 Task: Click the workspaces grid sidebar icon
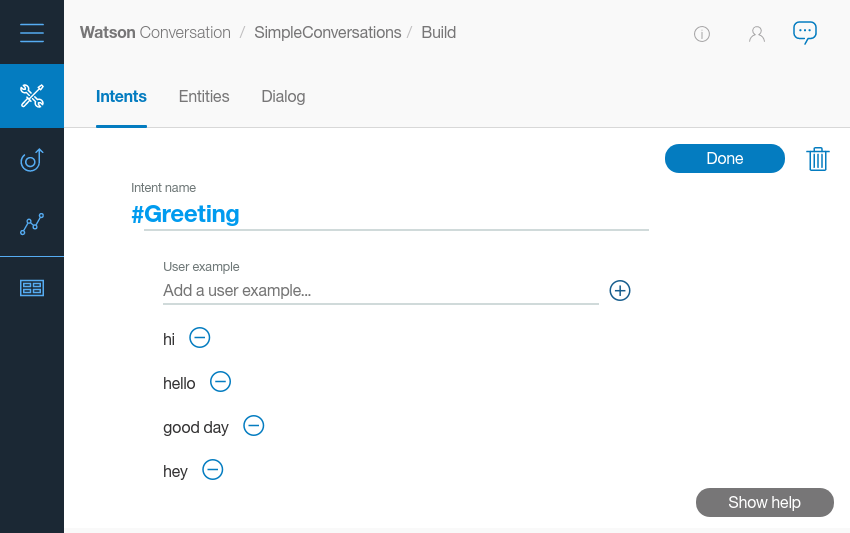click(x=32, y=288)
